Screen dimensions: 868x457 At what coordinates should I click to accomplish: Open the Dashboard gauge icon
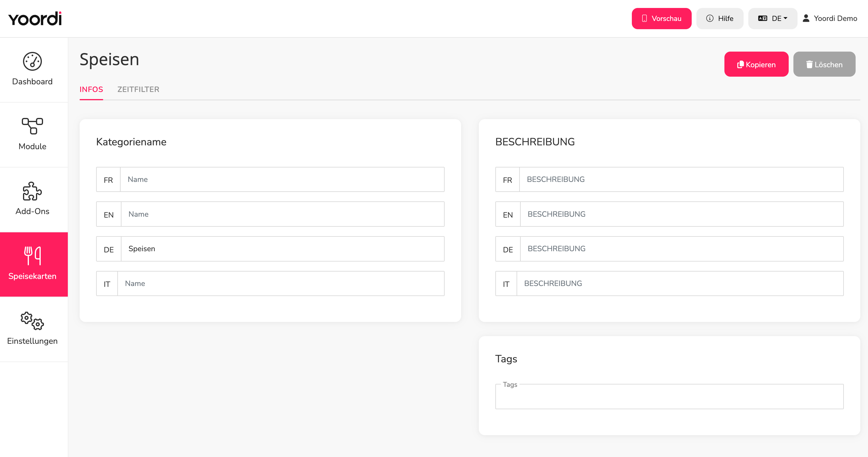click(x=32, y=61)
